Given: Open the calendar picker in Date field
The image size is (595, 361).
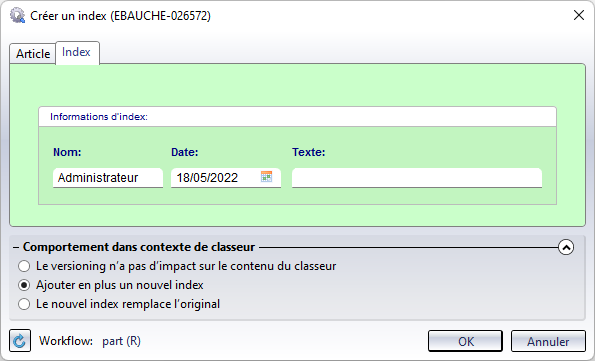Looking at the screenshot, I should pos(266,177).
